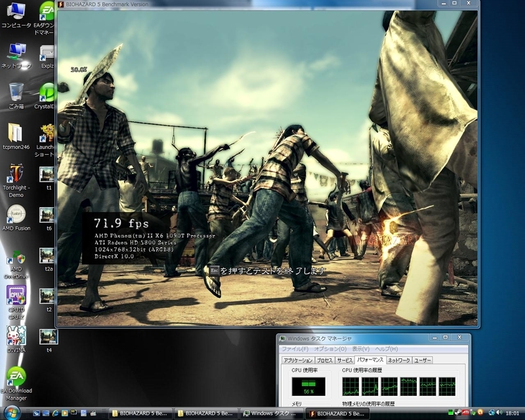This screenshot has height=420, width=525.
Task: Open the CrystalD desktop shortcut
Action: tap(45, 96)
